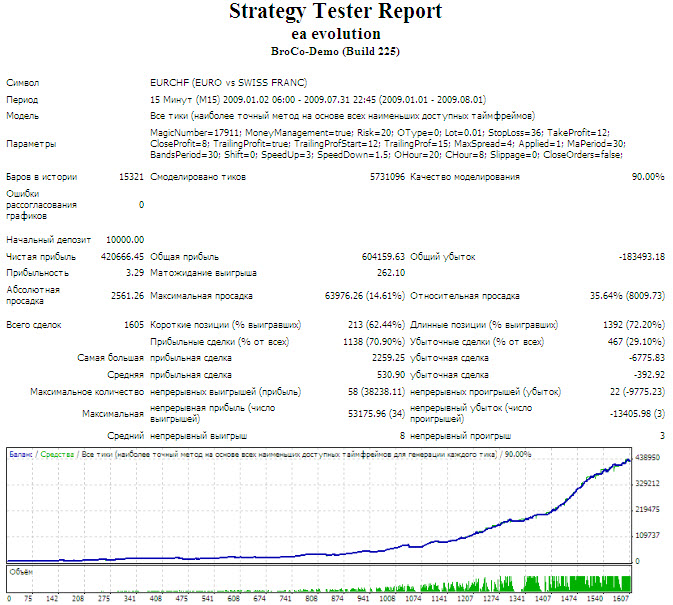The height and width of the screenshot is (605, 673).
Task: Click the net profit value '420666.45'
Action: click(x=122, y=257)
